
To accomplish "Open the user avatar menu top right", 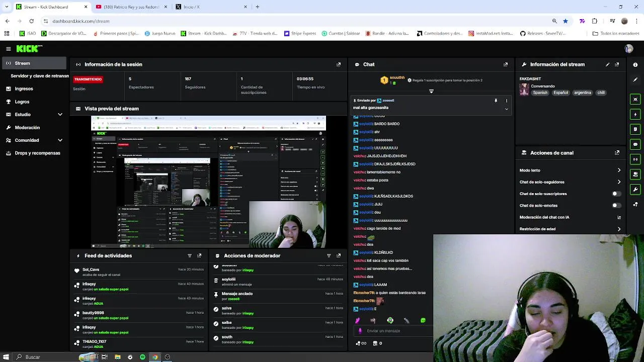I will (628, 49).
